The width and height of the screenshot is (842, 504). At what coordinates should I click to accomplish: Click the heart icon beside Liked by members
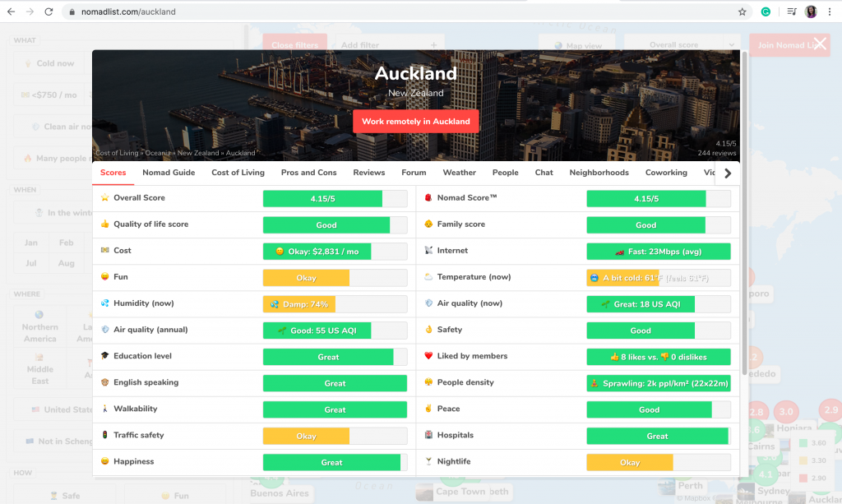[x=428, y=356]
